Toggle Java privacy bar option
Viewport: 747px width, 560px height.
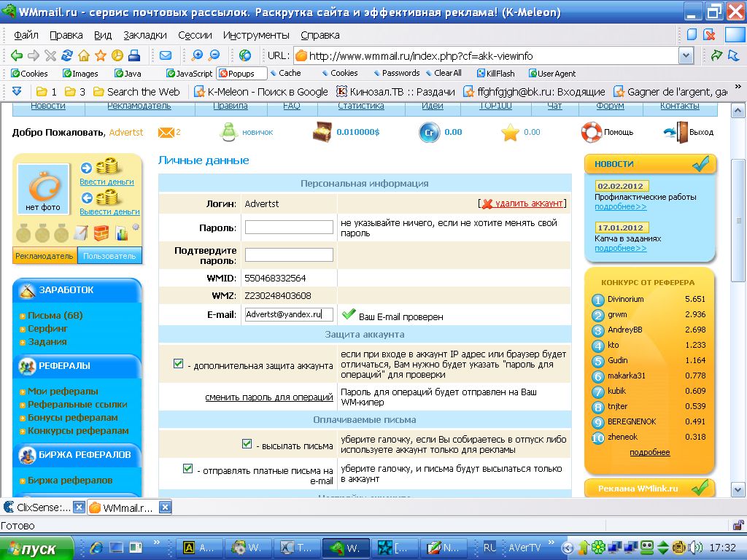pyautogui.click(x=128, y=74)
